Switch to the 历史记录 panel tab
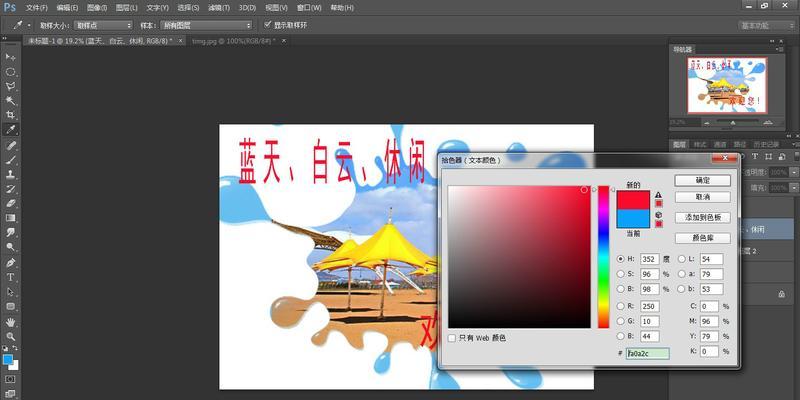 766,144
